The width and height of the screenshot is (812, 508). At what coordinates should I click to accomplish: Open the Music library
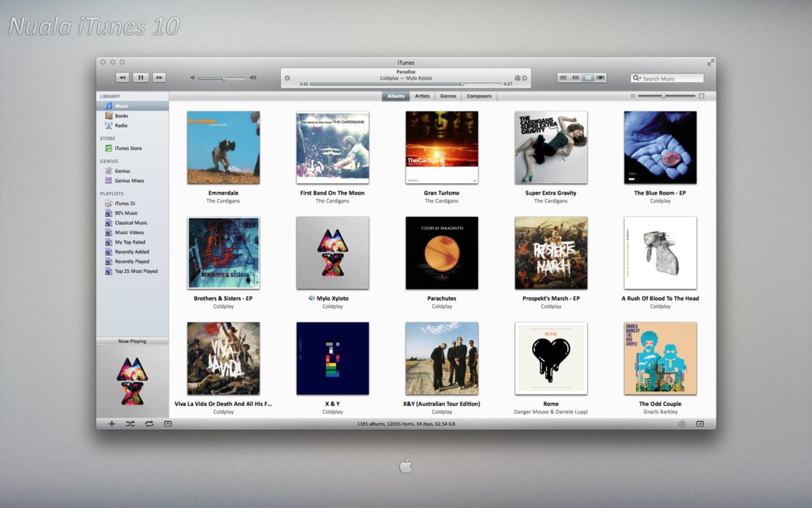[133, 106]
